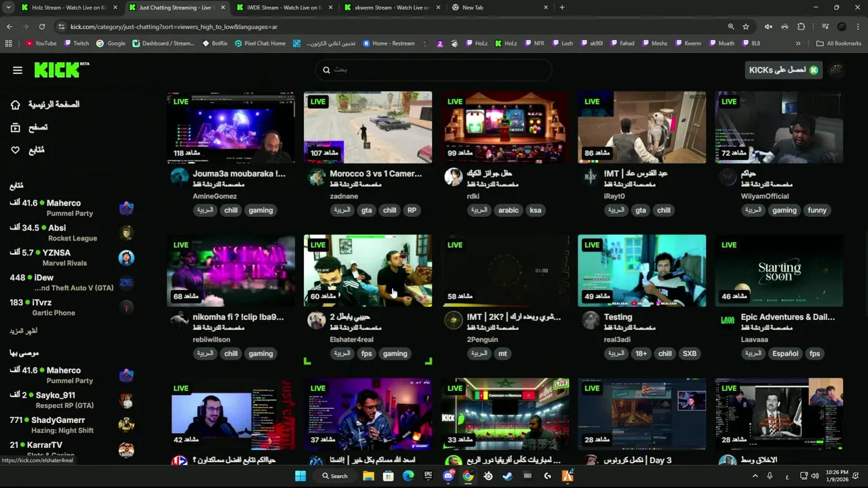Open the browser extensions puzzle icon
The image size is (868, 488).
point(801,26)
